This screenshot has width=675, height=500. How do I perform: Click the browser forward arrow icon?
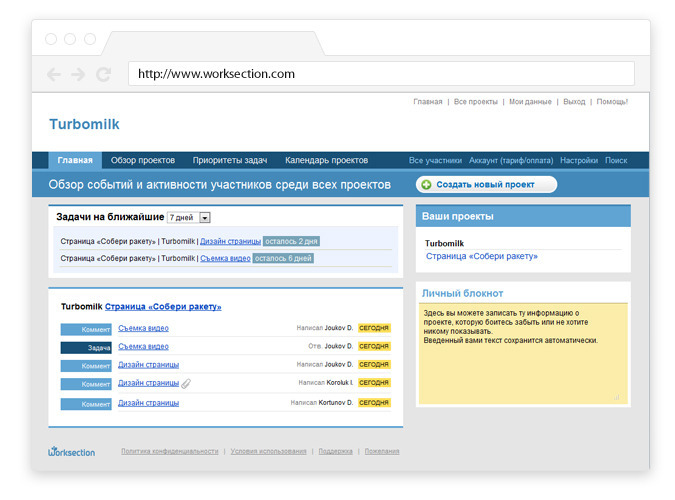78,74
